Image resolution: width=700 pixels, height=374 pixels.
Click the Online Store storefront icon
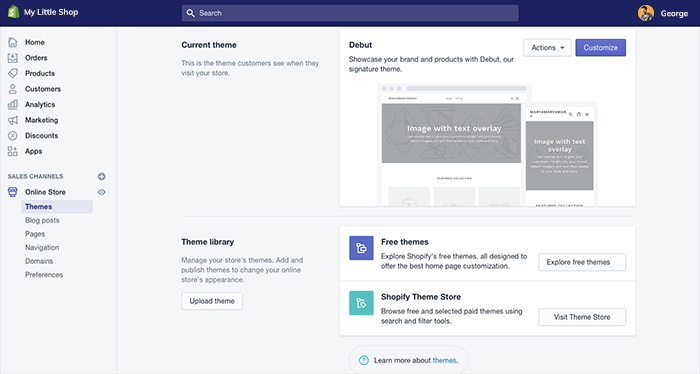point(12,192)
